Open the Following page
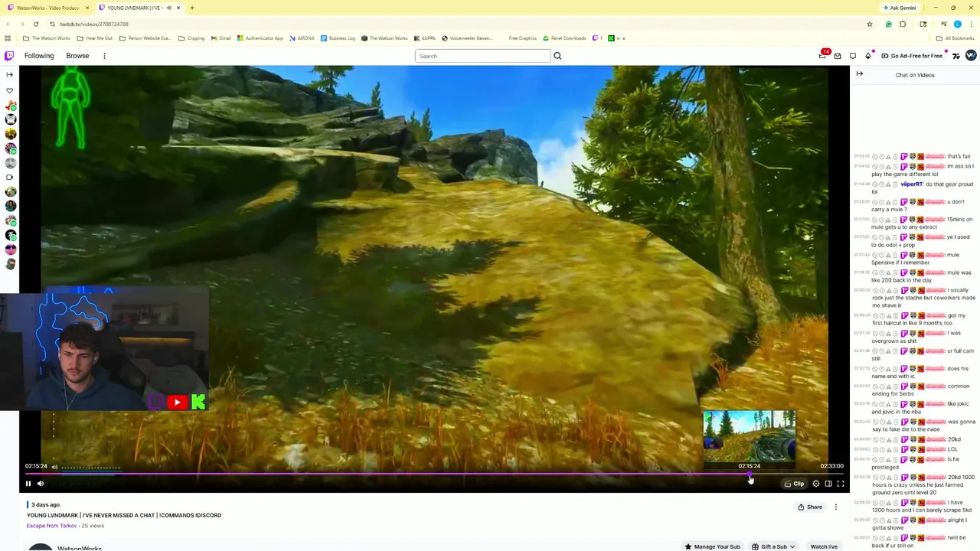The width and height of the screenshot is (980, 551). [39, 56]
